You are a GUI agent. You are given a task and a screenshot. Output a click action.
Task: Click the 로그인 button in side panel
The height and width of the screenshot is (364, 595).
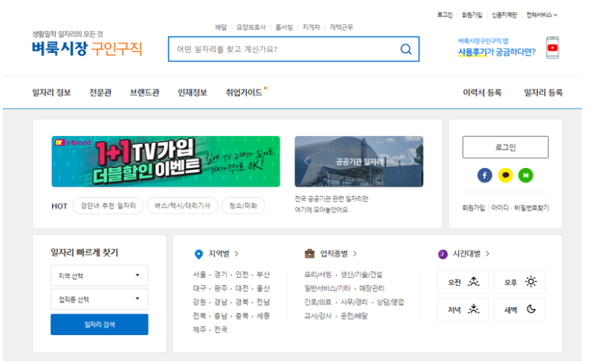pos(506,147)
